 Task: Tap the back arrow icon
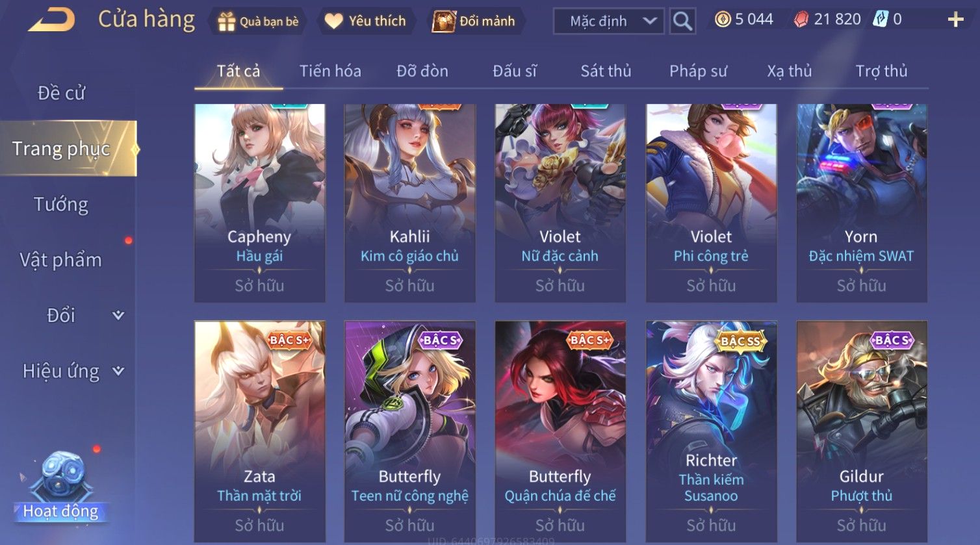point(51,19)
